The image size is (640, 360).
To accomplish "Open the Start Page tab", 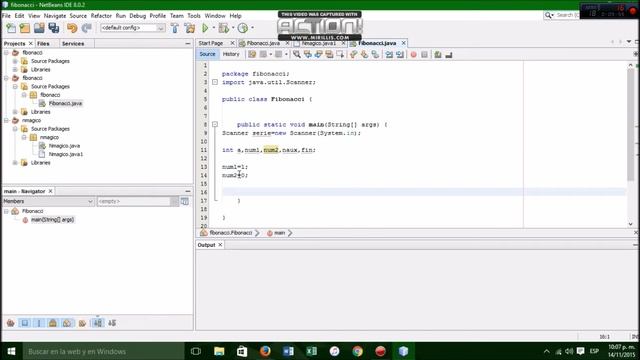I will click(211, 43).
